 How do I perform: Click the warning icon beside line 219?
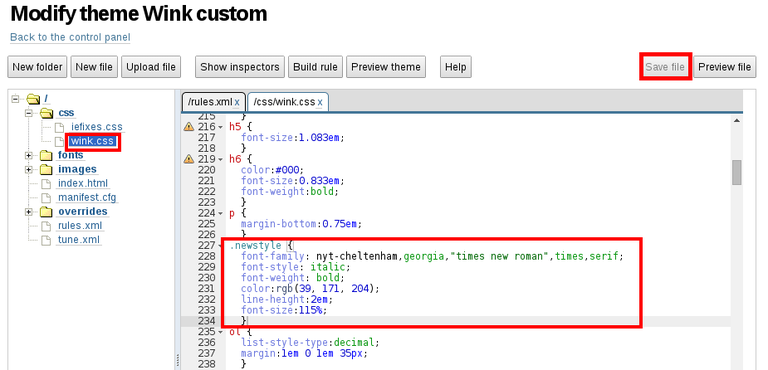(x=189, y=159)
